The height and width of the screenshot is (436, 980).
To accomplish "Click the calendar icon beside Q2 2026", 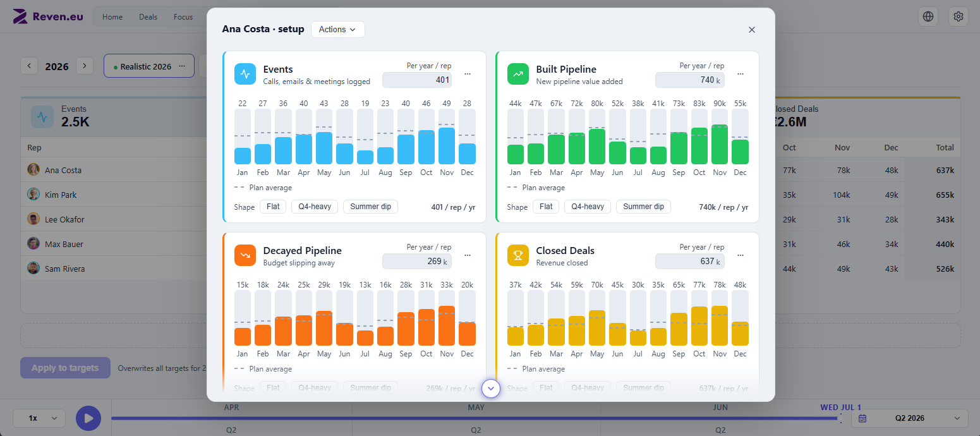I will tap(862, 418).
